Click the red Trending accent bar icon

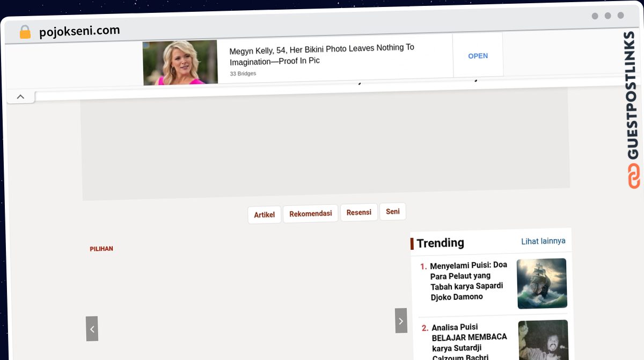(x=412, y=243)
